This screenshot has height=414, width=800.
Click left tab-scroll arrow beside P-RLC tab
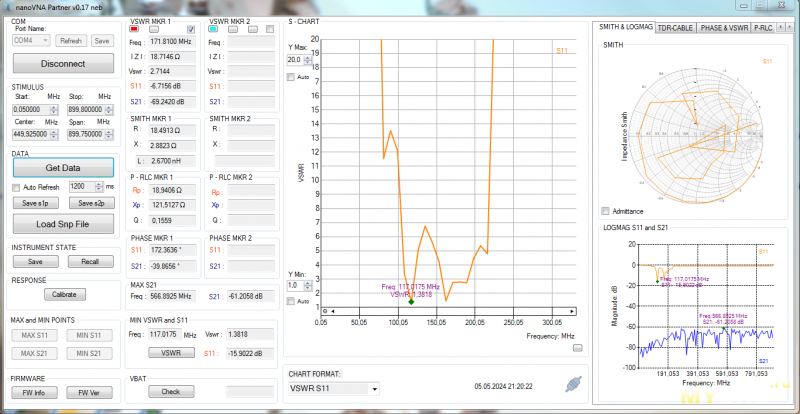click(781, 27)
